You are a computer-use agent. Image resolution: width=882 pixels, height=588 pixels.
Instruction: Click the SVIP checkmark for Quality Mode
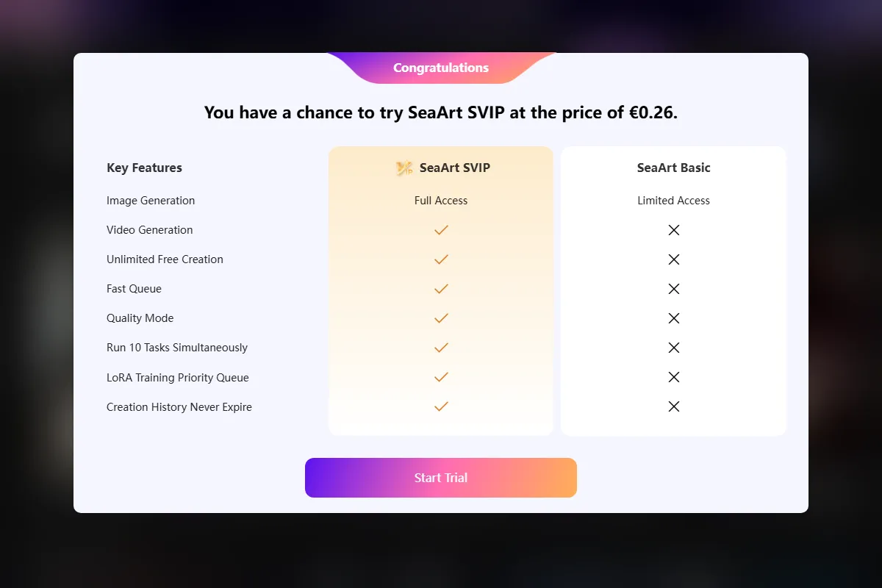point(441,318)
